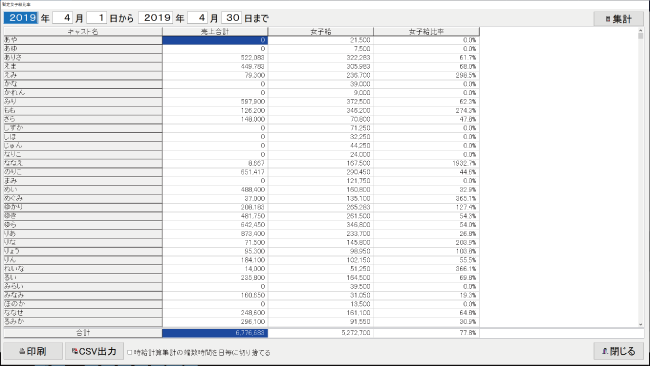This screenshot has width=650, height=366.
Task: Toggle the 時給計算 端数時間 切り捨てる checkbox
Action: [x=130, y=352]
